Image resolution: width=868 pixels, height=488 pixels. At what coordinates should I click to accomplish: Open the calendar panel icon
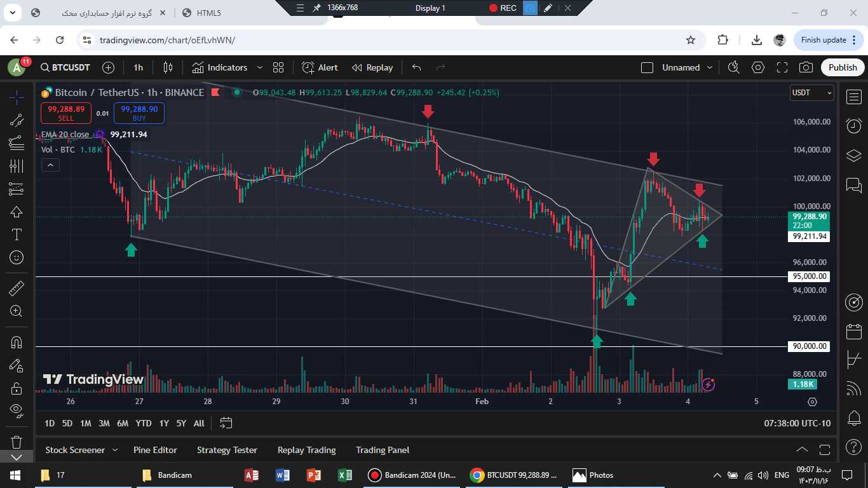(x=854, y=331)
